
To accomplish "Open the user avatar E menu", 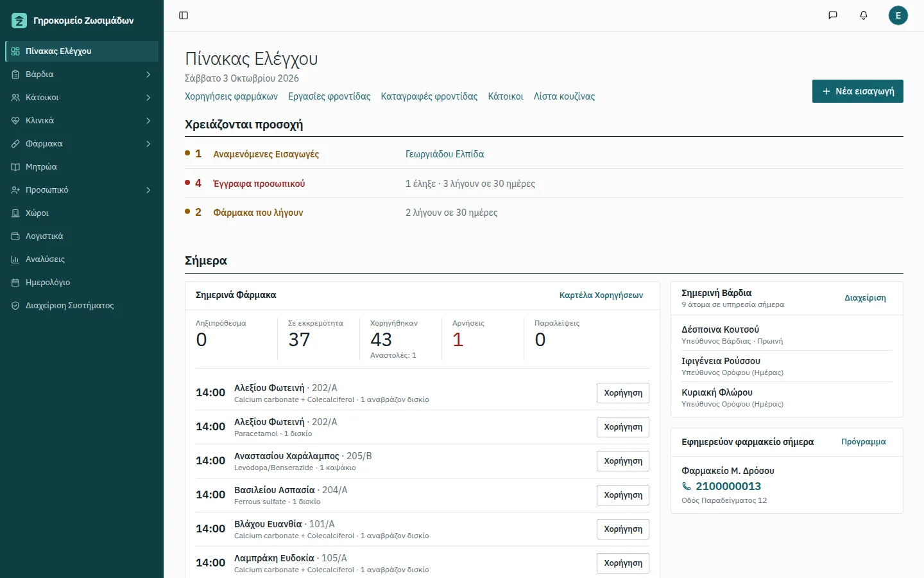I will tap(898, 15).
